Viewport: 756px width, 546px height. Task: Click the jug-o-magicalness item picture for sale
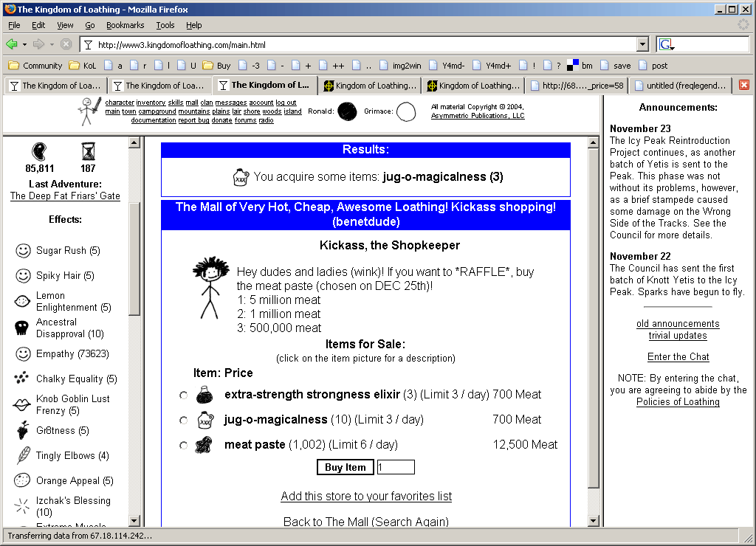point(205,420)
